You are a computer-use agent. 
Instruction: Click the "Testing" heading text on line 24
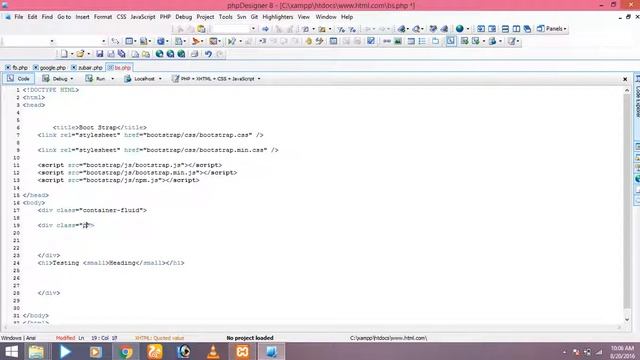(x=66, y=263)
